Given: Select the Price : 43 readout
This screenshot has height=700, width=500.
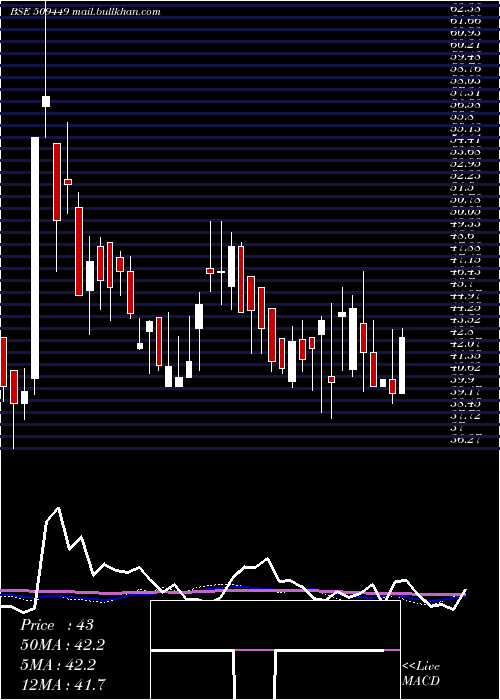Looking at the screenshot, I should pyautogui.click(x=57, y=625).
